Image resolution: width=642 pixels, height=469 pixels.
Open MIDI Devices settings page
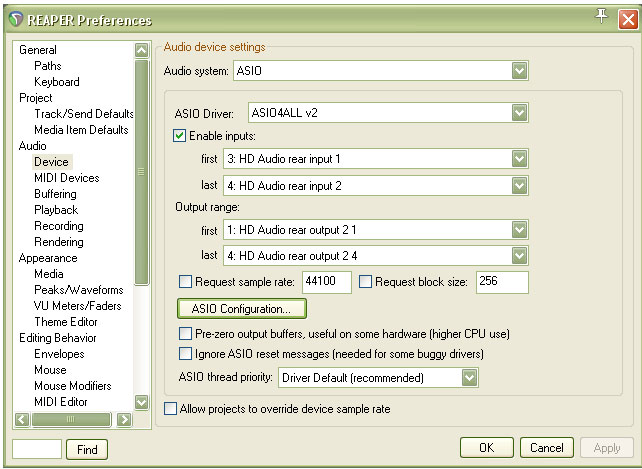(x=67, y=178)
